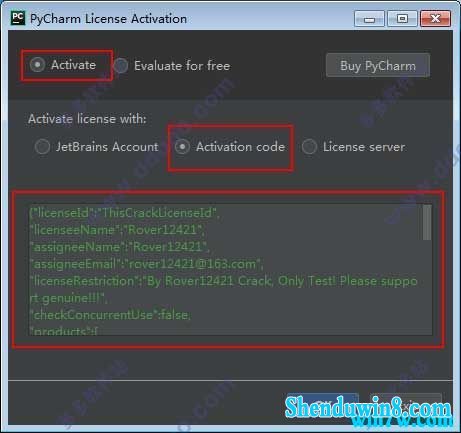This screenshot has width=461, height=433.
Task: Click the PyCharm logo in the title bar
Action: coord(18,18)
